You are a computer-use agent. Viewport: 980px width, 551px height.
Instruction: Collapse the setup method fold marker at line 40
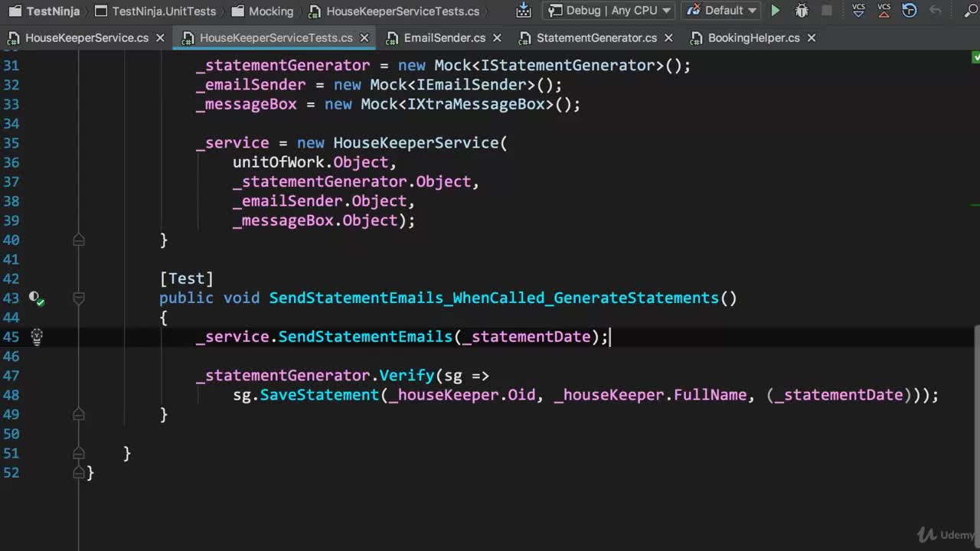tap(78, 240)
